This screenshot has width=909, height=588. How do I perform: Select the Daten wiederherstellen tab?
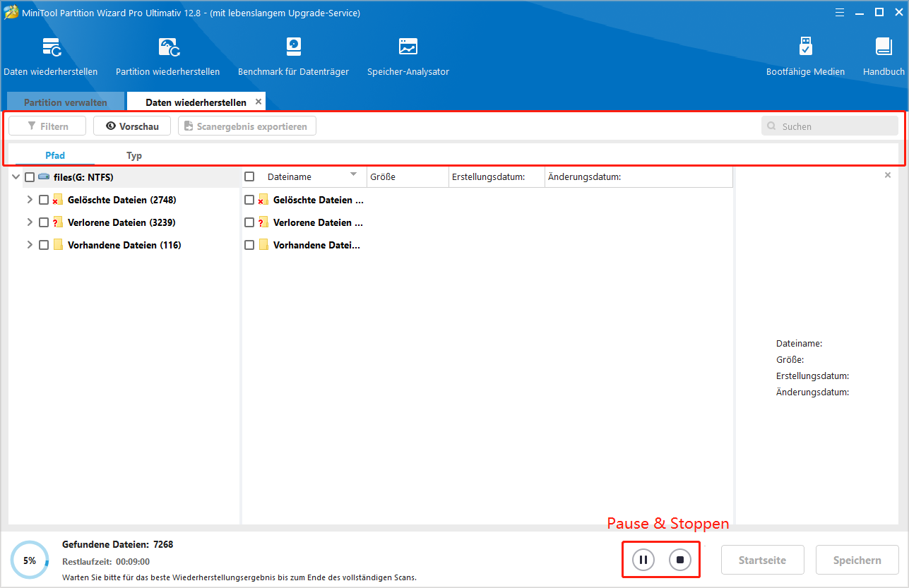(196, 102)
